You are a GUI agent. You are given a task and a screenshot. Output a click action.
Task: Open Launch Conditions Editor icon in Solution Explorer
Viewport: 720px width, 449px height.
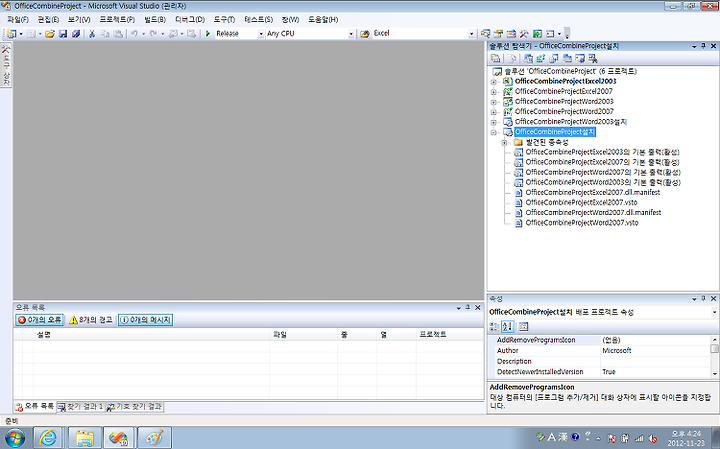click(x=593, y=58)
